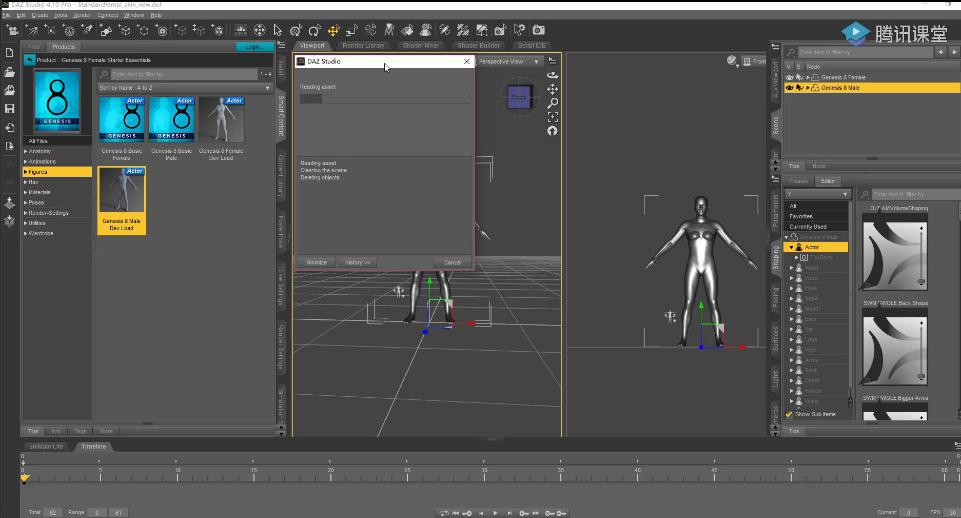Toggle visibility eye of Genesis 8 Female
Viewport: 961px width, 518px height.
point(789,77)
